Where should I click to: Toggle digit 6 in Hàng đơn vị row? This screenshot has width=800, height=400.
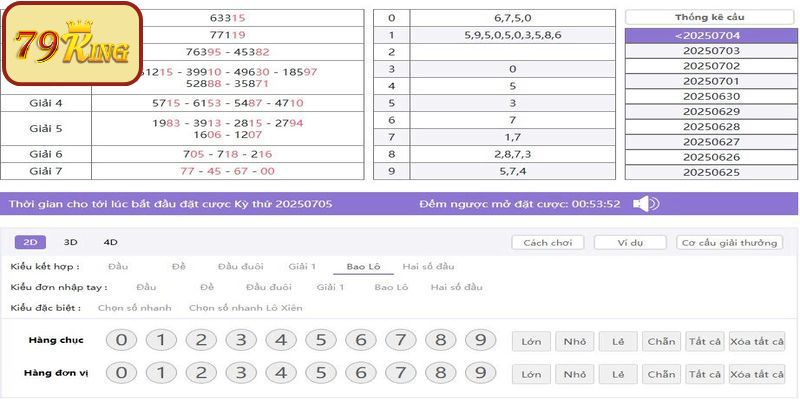coord(361,373)
